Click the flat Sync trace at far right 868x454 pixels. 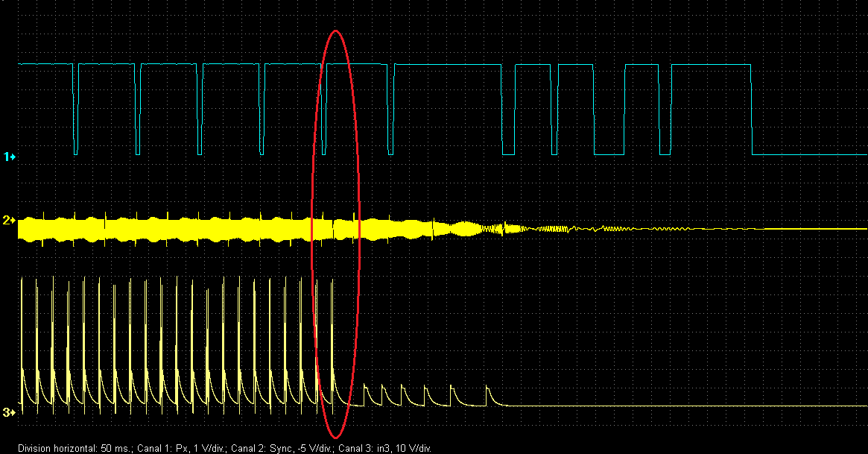[x=820, y=229]
